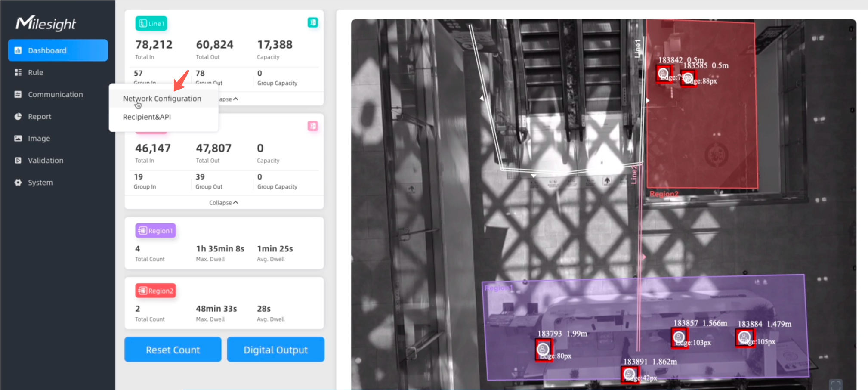Click the Reset Count button
The width and height of the screenshot is (868, 390).
(173, 350)
